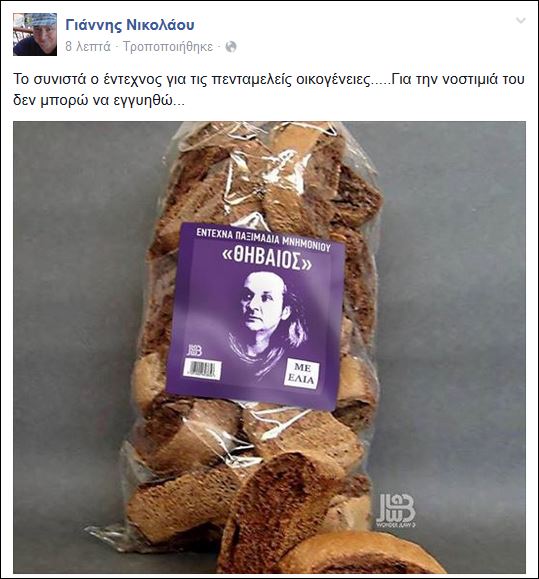539x579 pixels.
Task: Click 'ΕΝΤΕΧΝΑ ΠΑΞΙΜΑΔΙΑ ΜΝΗΜΟΝΙΟΥ' label heading
Action: (x=263, y=239)
